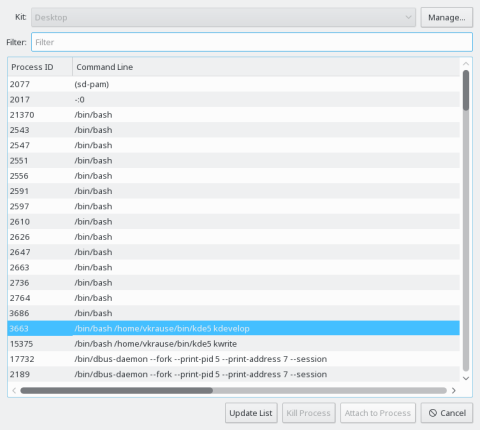
Task: Click the scroll down arrow of process list
Action: pyautogui.click(x=466, y=378)
